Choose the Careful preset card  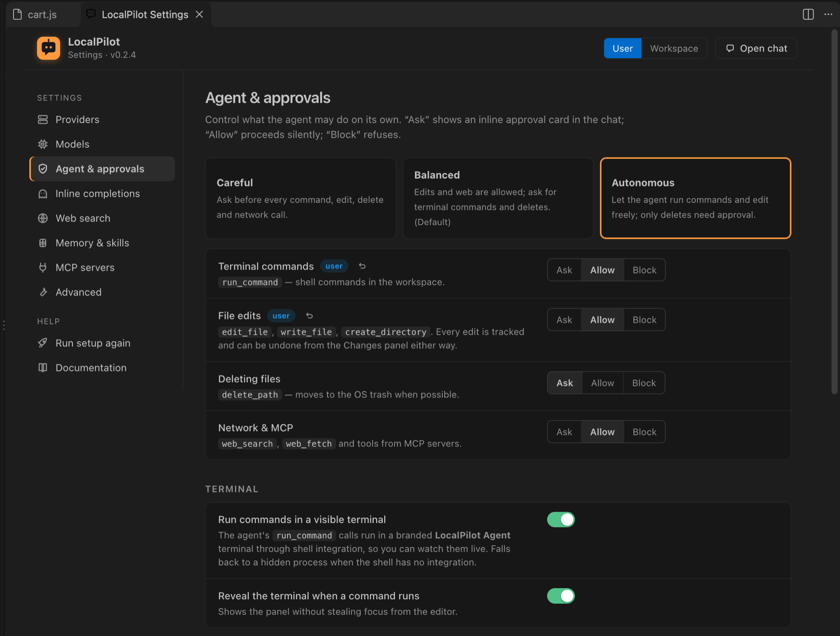click(x=301, y=198)
